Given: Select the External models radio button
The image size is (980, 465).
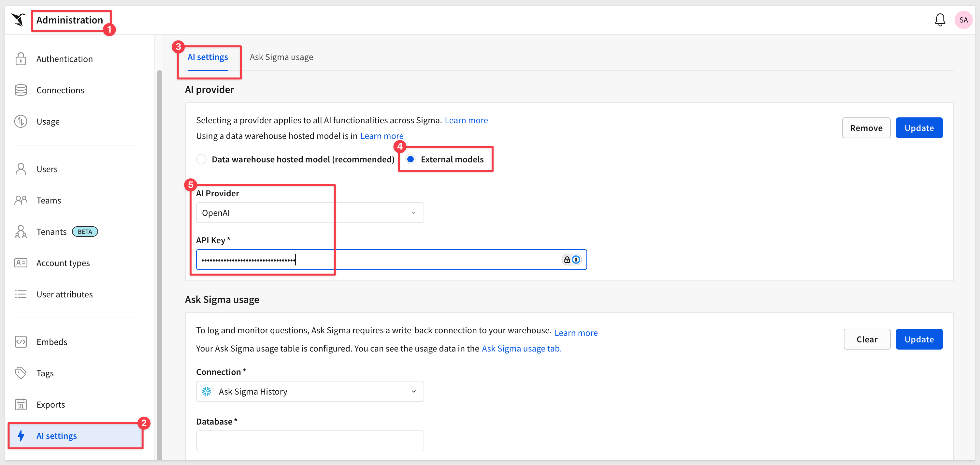Looking at the screenshot, I should click(410, 159).
